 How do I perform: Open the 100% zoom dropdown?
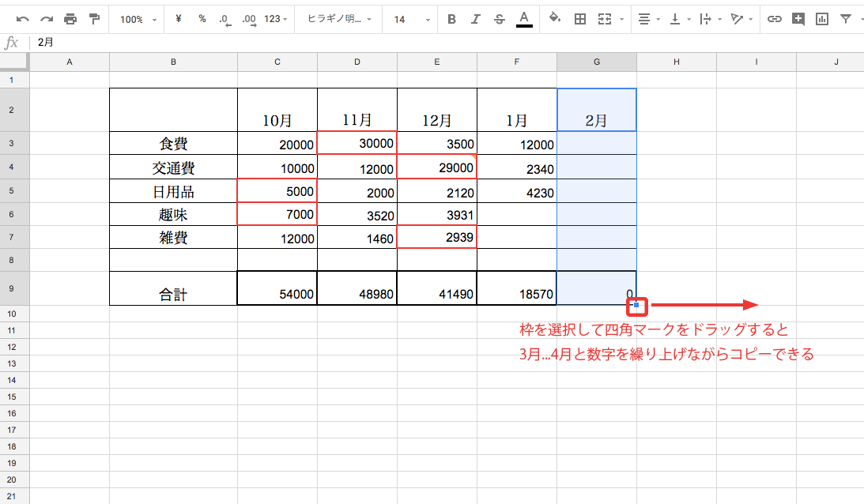point(138,19)
